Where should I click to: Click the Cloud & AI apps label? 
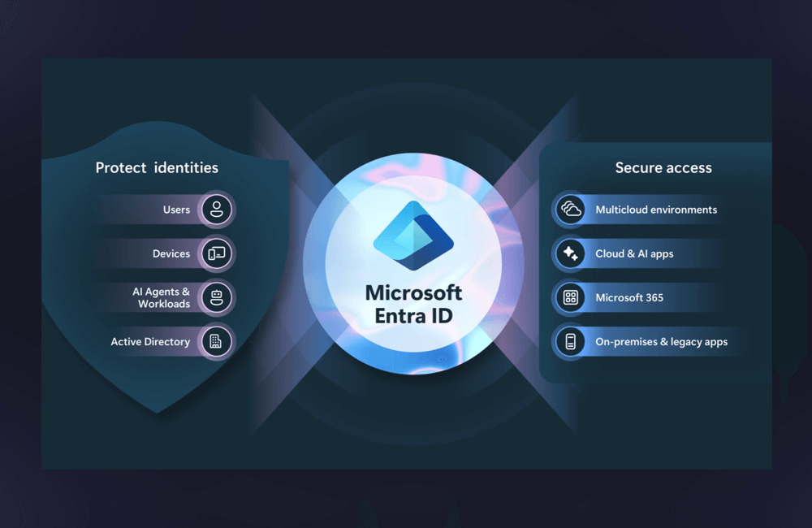click(x=634, y=253)
